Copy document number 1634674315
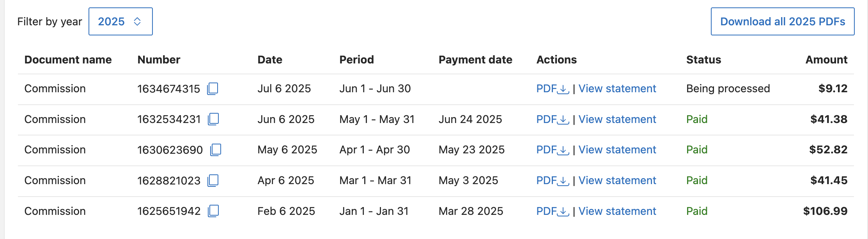868x239 pixels. coord(213,89)
